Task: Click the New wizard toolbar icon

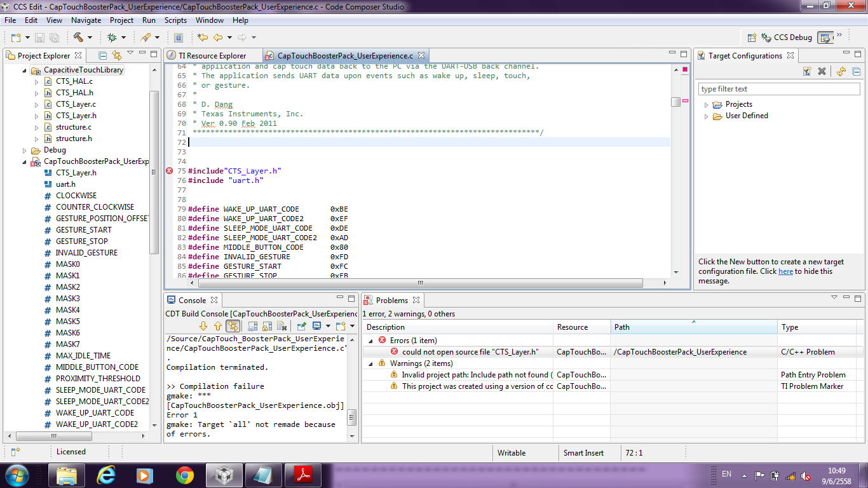Action: tap(15, 37)
